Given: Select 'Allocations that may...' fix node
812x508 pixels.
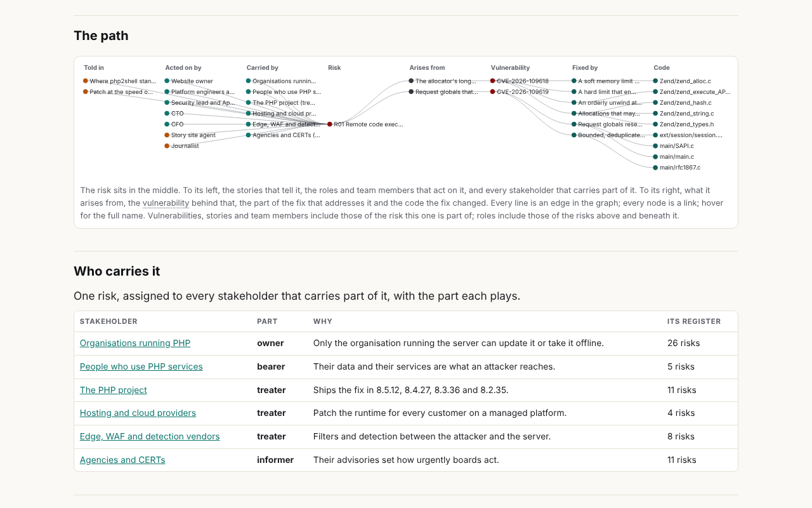Looking at the screenshot, I should 606,114.
